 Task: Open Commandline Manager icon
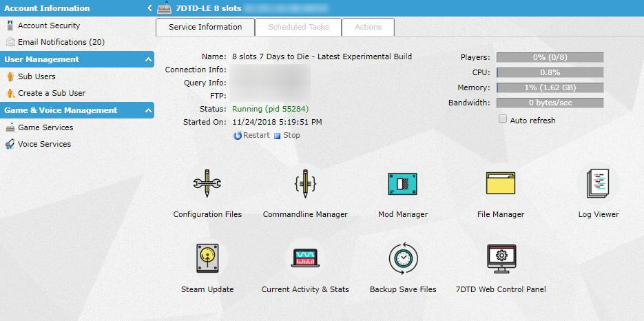(305, 184)
